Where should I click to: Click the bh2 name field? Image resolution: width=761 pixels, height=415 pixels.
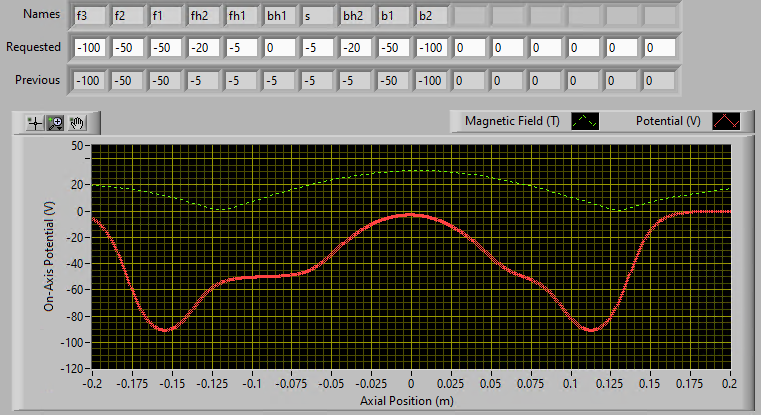(x=356, y=16)
